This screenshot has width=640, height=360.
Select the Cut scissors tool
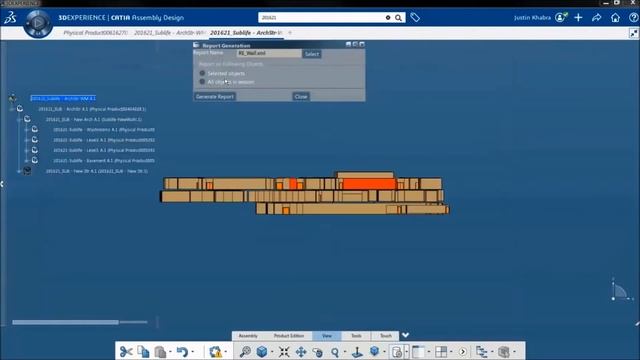126,351
